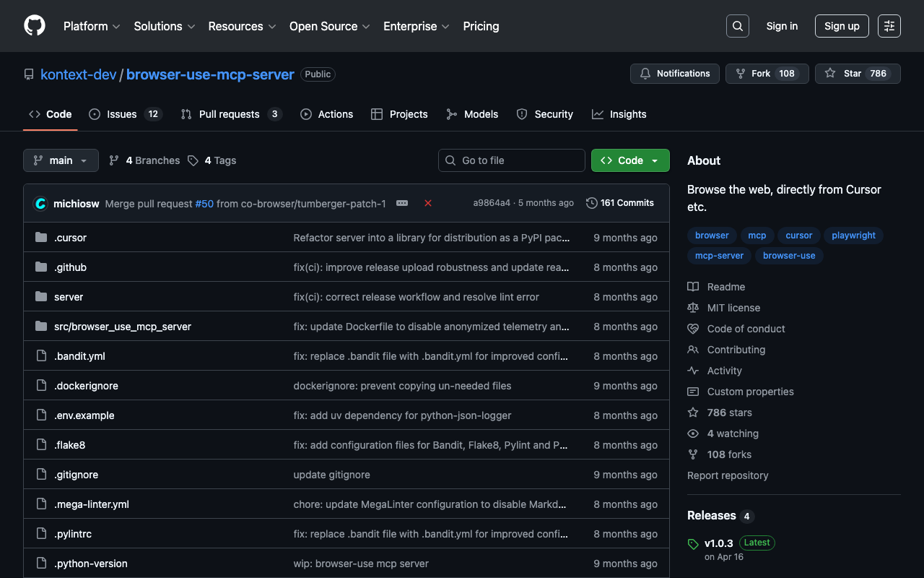Expand the Platform menu

[x=92, y=26]
